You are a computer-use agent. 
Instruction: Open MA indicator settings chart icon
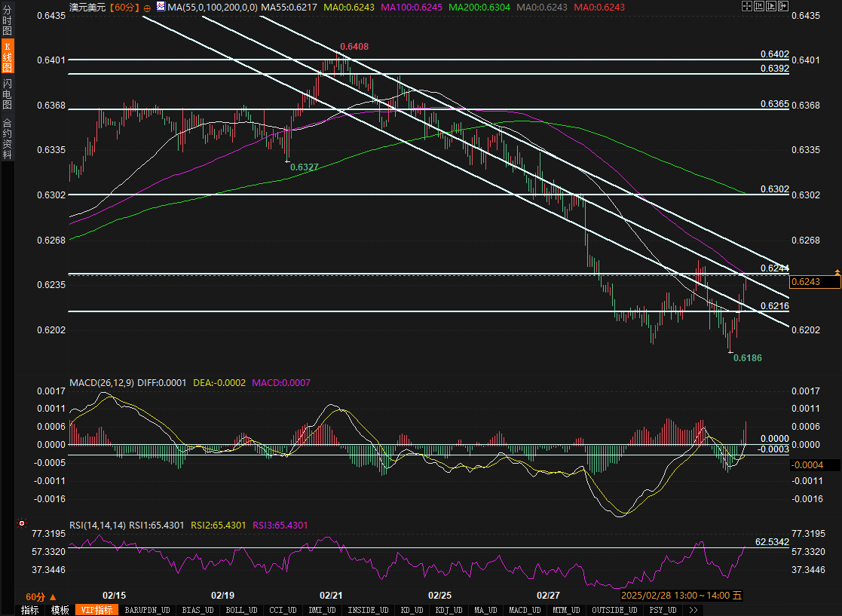coord(161,7)
